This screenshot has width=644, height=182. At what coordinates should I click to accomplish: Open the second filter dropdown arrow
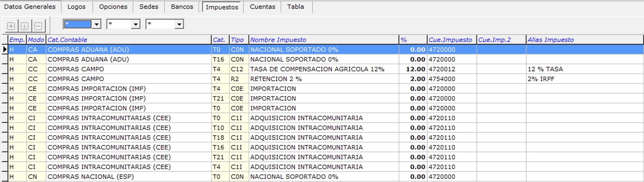coord(135,24)
